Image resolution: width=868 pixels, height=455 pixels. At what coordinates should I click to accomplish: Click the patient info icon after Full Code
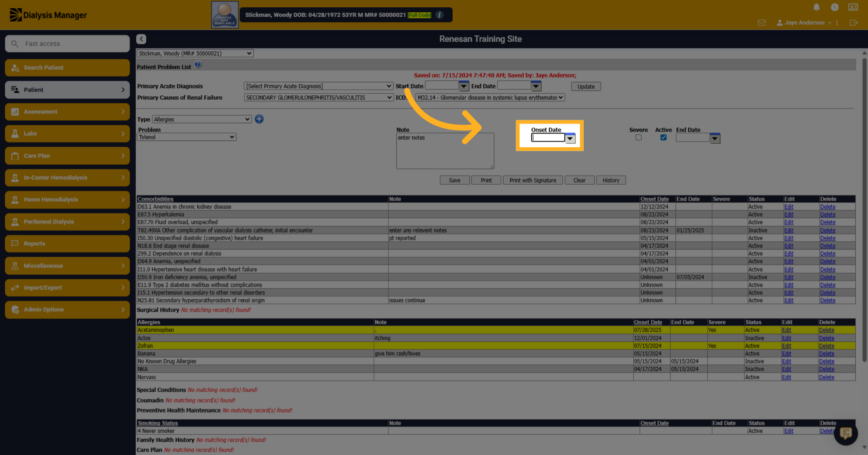tap(439, 15)
